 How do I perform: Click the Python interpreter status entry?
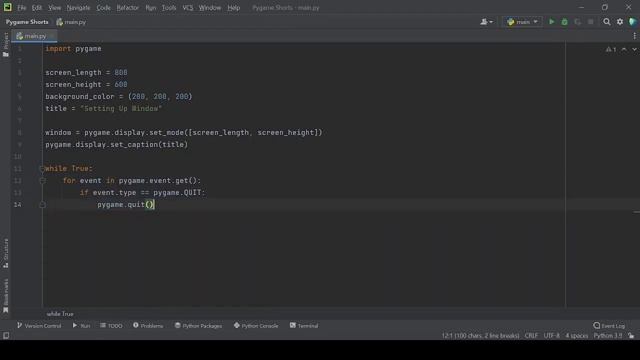[608, 336]
